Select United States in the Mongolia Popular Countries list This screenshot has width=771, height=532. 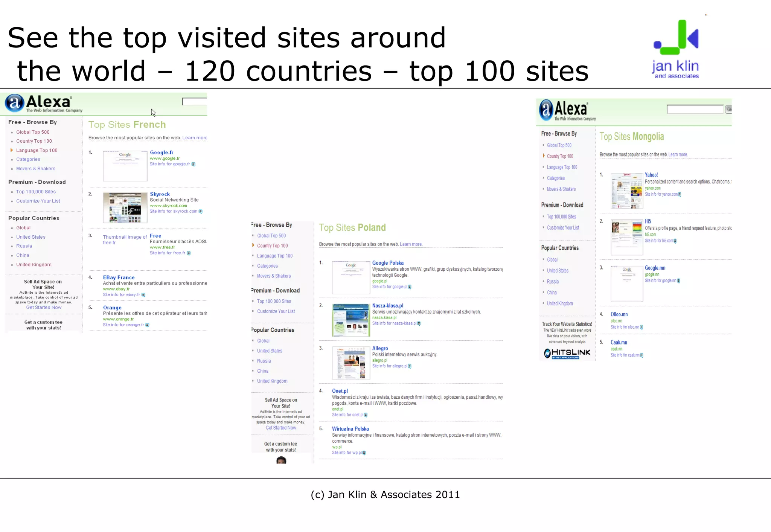[x=558, y=271]
